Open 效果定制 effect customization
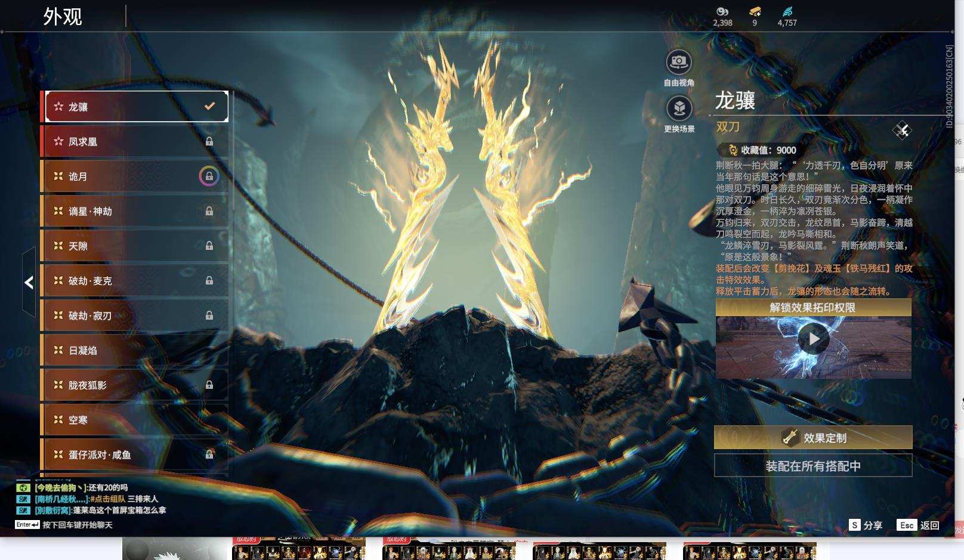 click(813, 438)
